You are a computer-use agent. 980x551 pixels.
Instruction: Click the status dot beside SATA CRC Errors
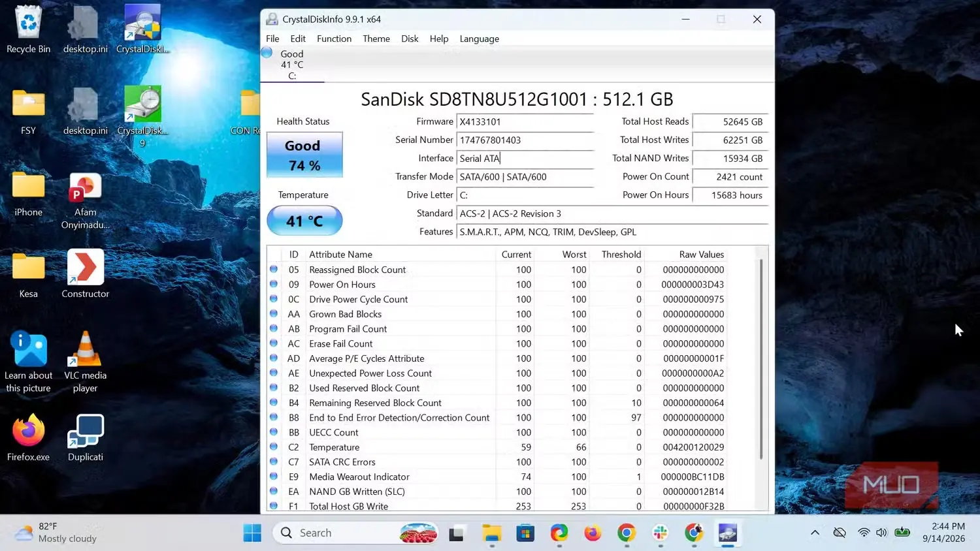point(274,462)
